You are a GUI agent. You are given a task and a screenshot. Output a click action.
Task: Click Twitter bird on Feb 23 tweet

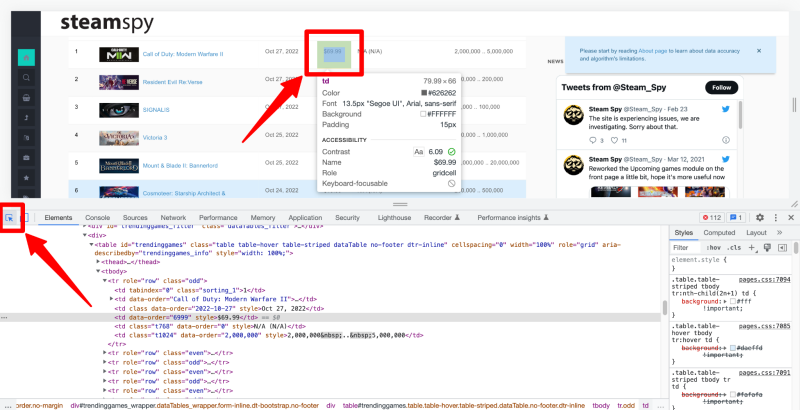(x=726, y=109)
